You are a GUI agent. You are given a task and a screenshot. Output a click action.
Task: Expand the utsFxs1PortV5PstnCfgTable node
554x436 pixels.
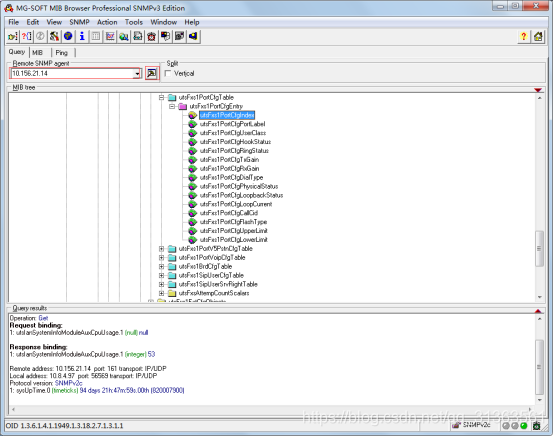161,249
